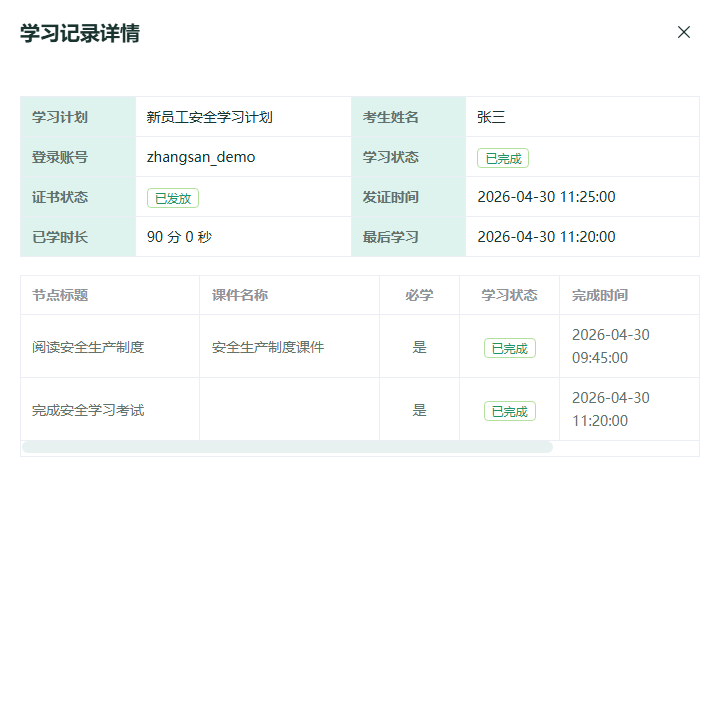Click the 发证时间 label cell

point(408,197)
